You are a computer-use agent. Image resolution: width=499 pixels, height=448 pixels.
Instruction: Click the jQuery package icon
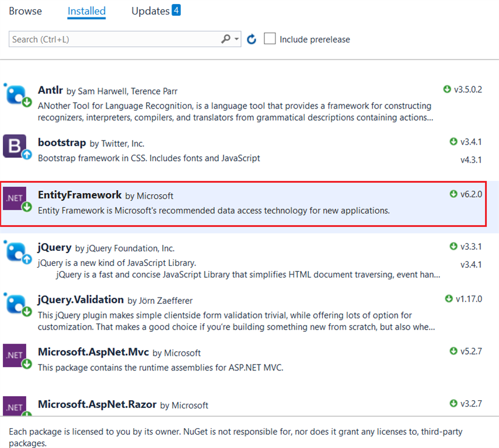(15, 251)
